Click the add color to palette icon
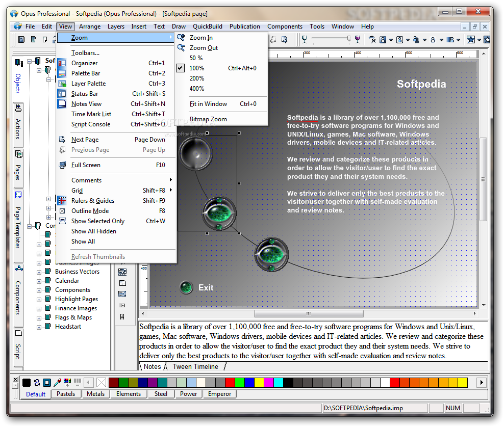Image resolution: width=504 pixels, height=427 pixels. (67, 382)
